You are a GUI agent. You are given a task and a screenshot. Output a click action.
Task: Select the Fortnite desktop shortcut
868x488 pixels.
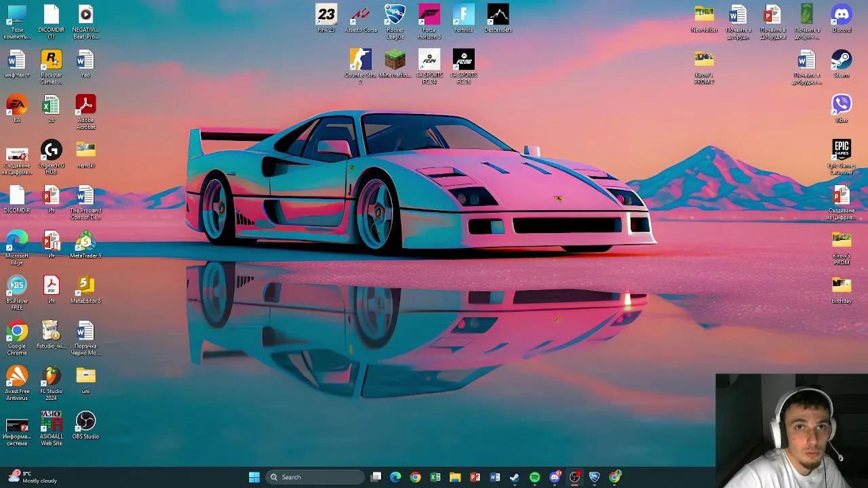click(x=464, y=19)
